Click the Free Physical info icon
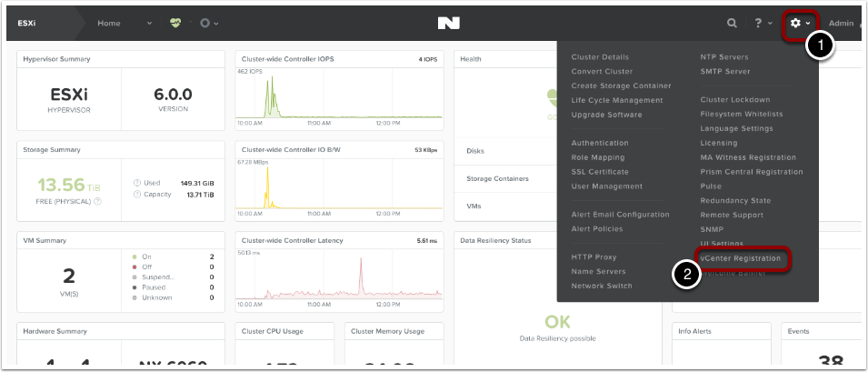The width and height of the screenshot is (868, 372). point(97,201)
